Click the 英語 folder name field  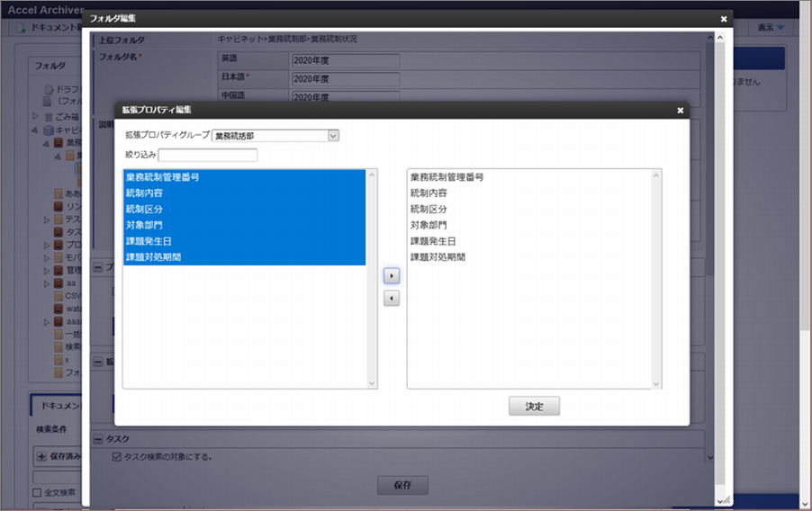pyautogui.click(x=346, y=60)
